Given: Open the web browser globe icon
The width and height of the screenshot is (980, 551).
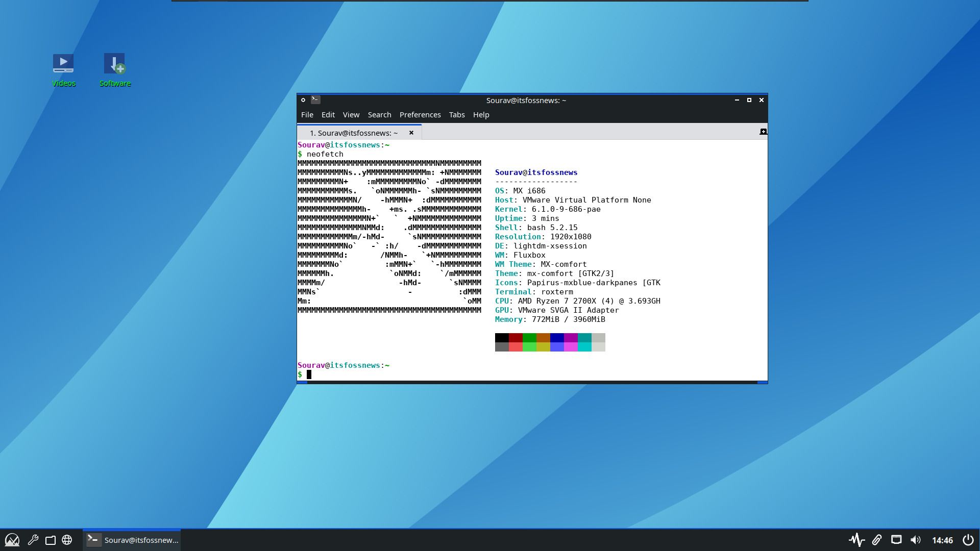Looking at the screenshot, I should coord(67,540).
